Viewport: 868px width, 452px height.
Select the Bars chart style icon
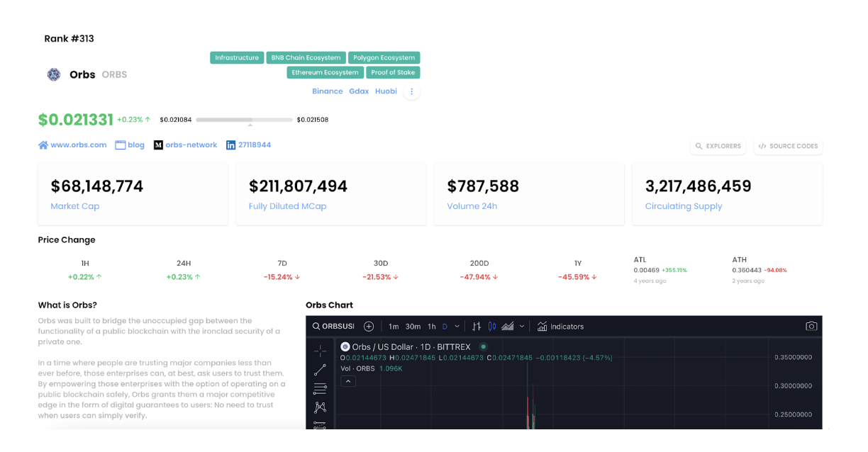pos(477,327)
